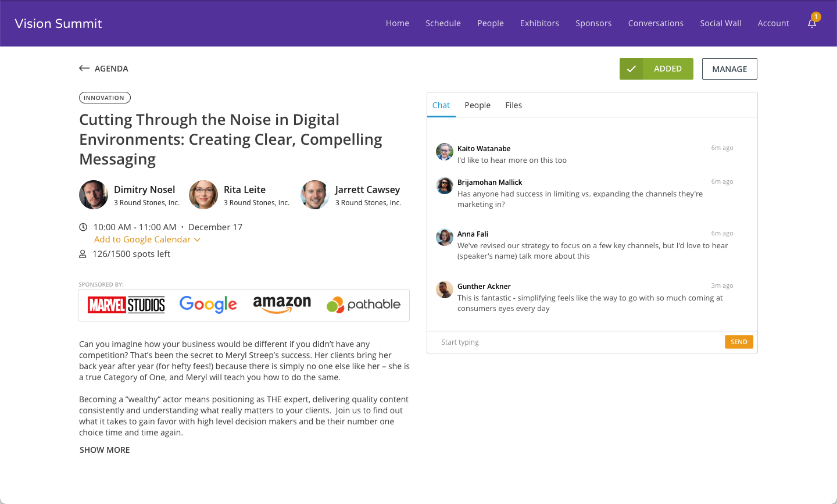Image resolution: width=837 pixels, height=504 pixels.
Task: Click Kaito Watanabe's name in chat
Action: (x=484, y=148)
